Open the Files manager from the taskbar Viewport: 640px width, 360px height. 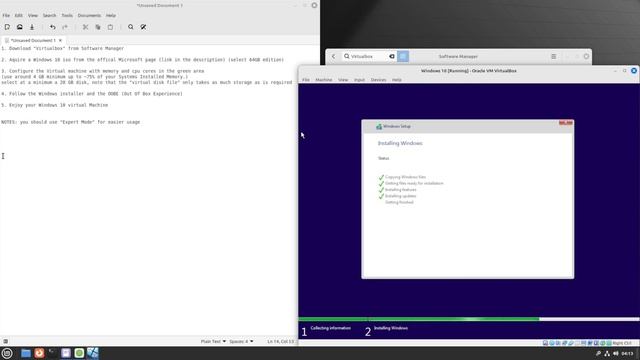[26, 353]
